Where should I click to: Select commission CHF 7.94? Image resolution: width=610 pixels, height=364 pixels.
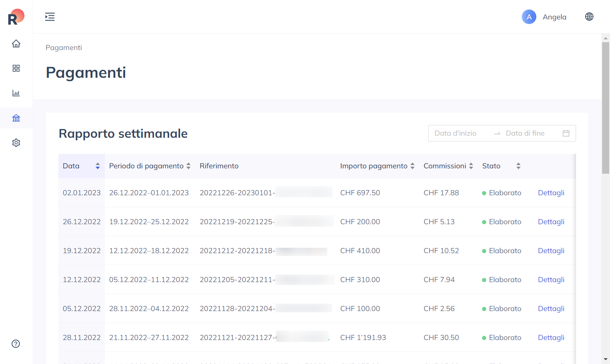(439, 280)
